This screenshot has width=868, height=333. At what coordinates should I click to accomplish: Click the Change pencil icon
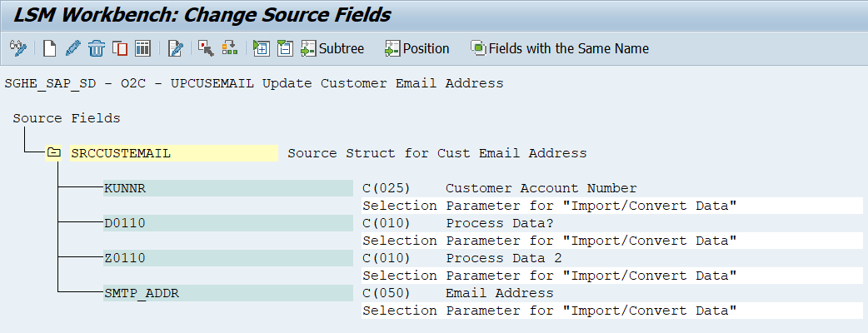(72, 48)
